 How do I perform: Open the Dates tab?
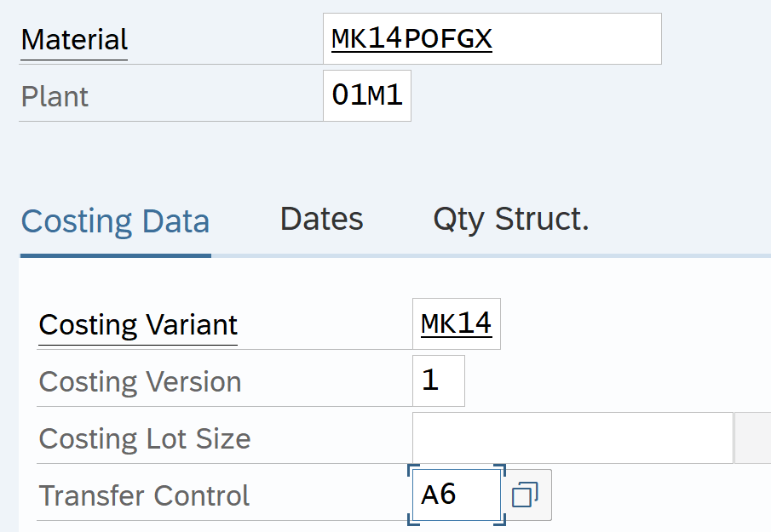(321, 220)
